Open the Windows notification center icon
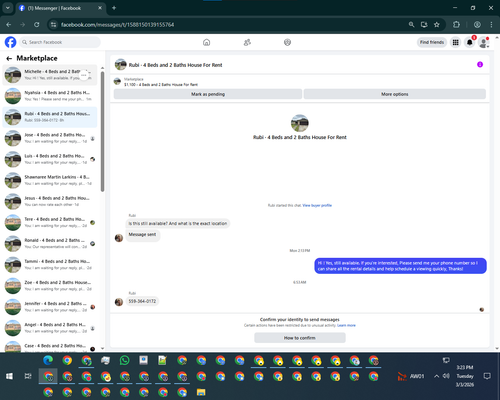This screenshot has width=500, height=400. click(x=487, y=376)
